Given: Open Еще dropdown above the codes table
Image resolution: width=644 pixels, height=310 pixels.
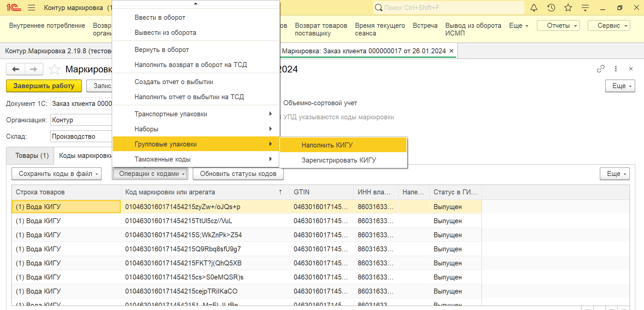Looking at the screenshot, I should pos(614,174).
